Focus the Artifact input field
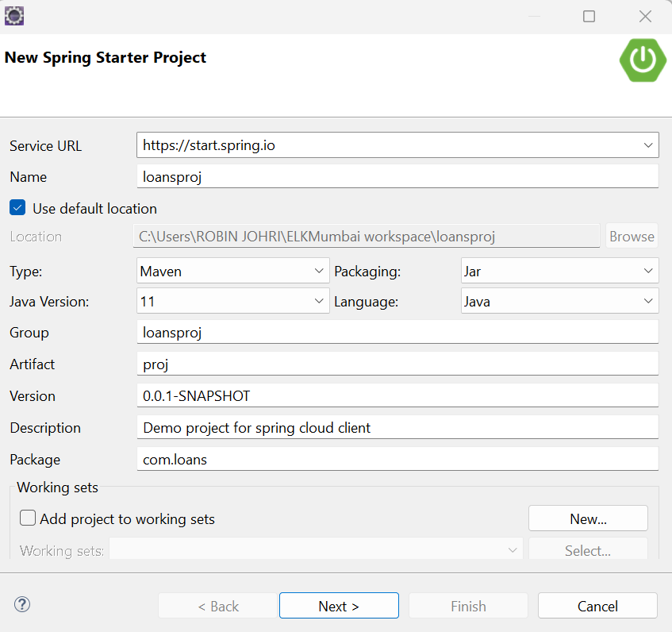The image size is (672, 632). pyautogui.click(x=397, y=364)
